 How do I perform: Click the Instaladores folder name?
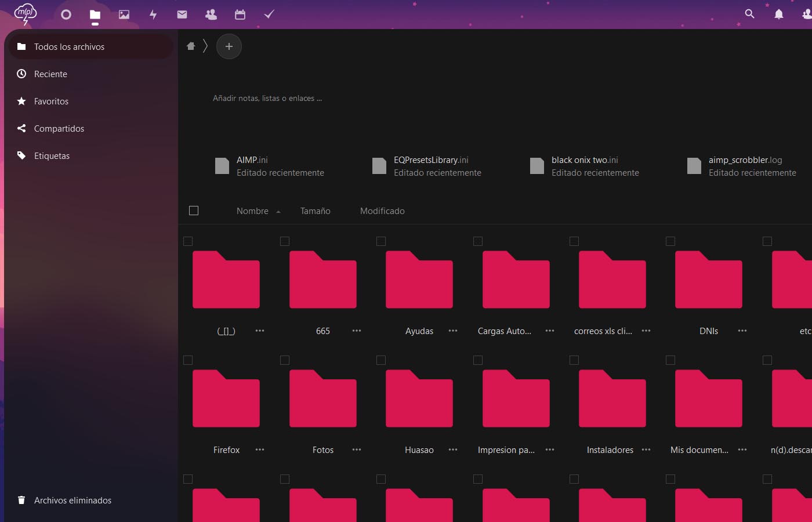coord(610,450)
